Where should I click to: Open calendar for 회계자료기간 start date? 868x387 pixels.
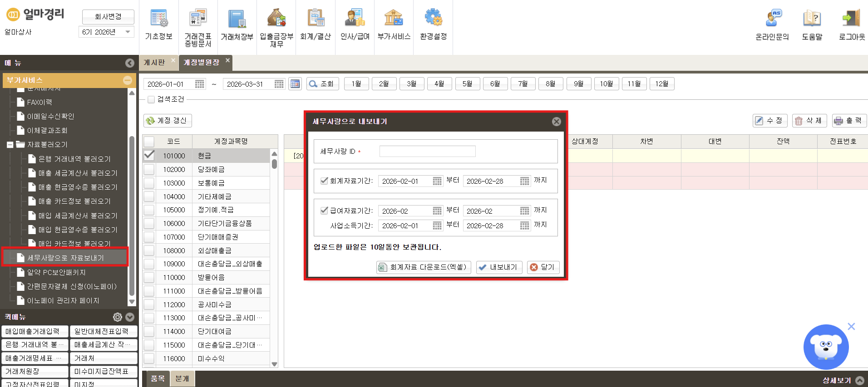coord(437,181)
